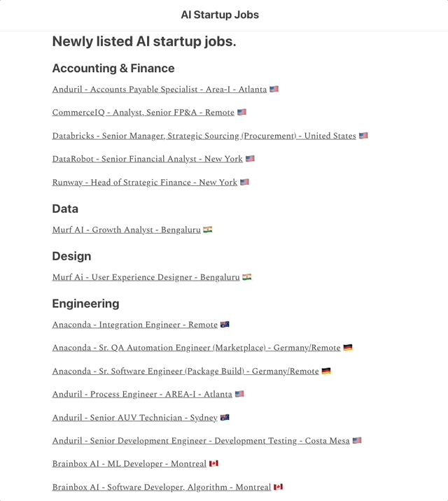Screen dimensions: 448x501
Task: Open the Databricks Strategic Sourcing Manager link
Action: [x=204, y=136]
